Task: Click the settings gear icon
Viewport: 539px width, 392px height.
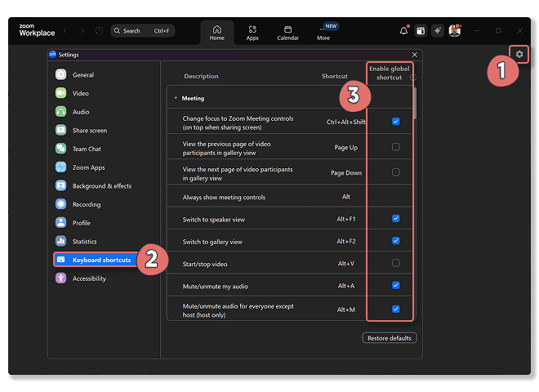Action: click(519, 54)
